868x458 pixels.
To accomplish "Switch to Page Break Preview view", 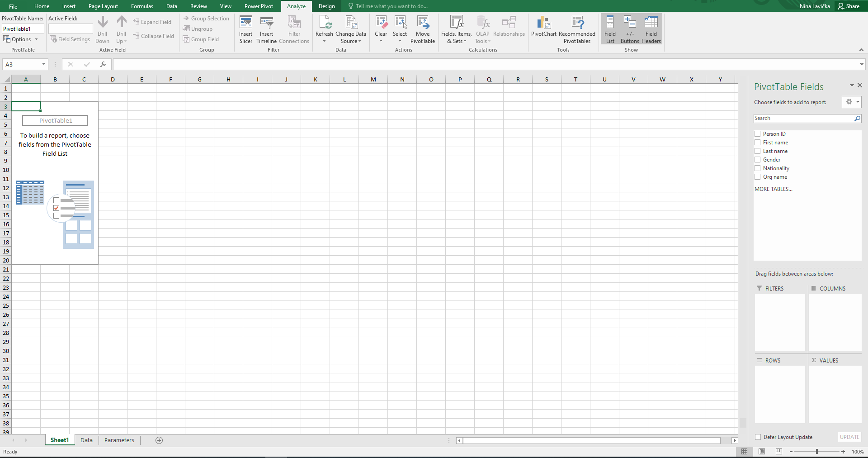I will tap(778, 452).
